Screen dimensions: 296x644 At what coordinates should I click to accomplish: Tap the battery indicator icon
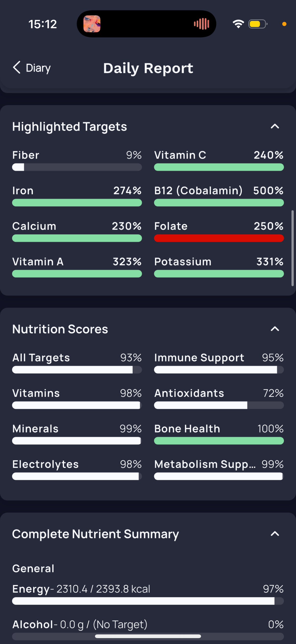click(x=258, y=24)
